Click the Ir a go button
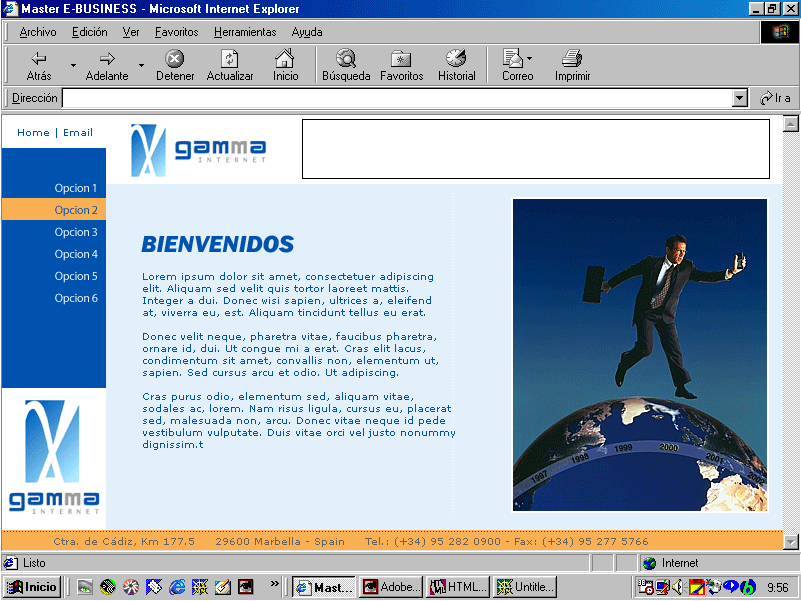 tap(775, 98)
